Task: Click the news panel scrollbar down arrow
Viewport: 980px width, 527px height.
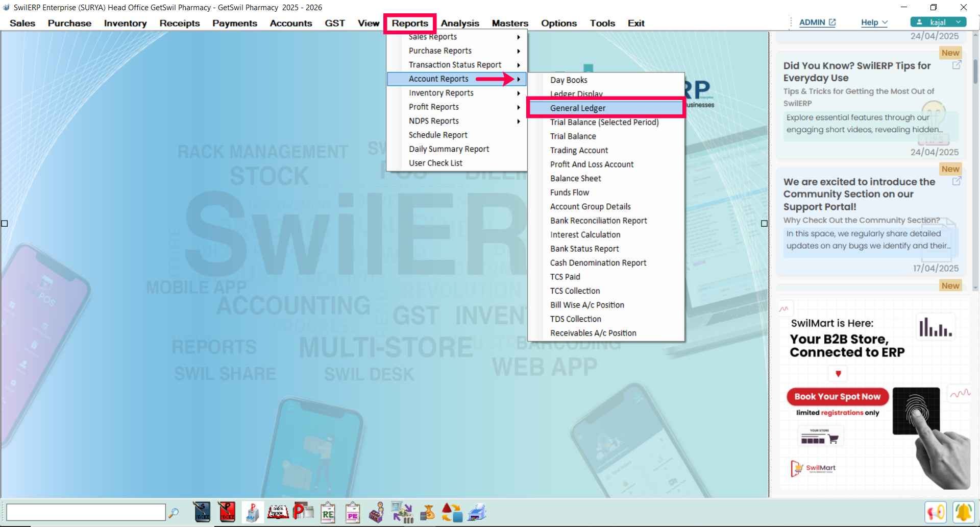Action: 975,288
